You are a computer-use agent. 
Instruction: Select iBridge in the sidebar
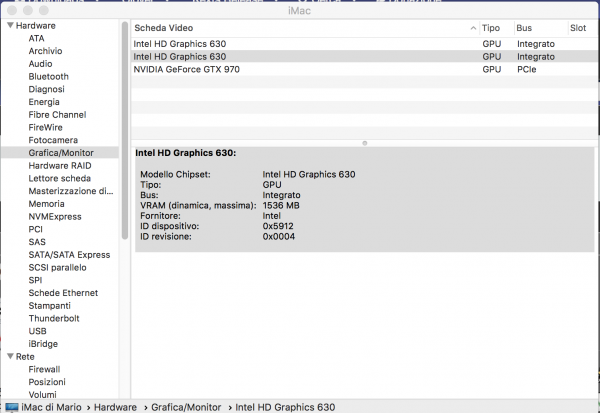43,344
